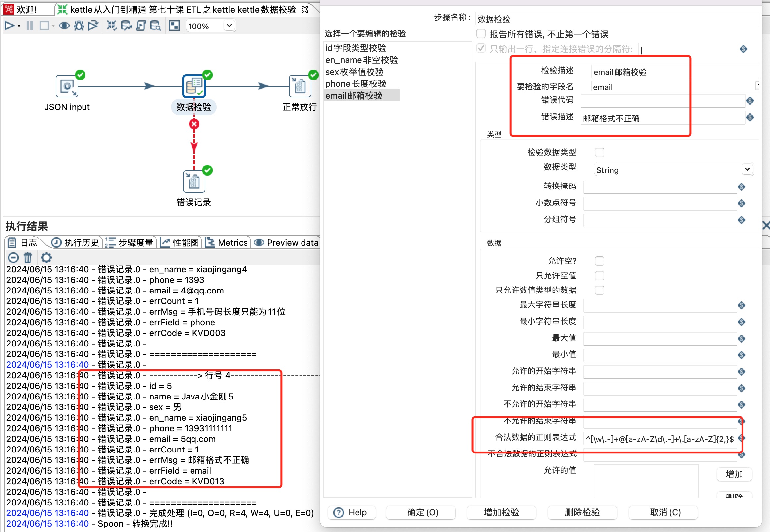Expand the run options arrow beside play
The height and width of the screenshot is (532, 770).
pyautogui.click(x=19, y=26)
